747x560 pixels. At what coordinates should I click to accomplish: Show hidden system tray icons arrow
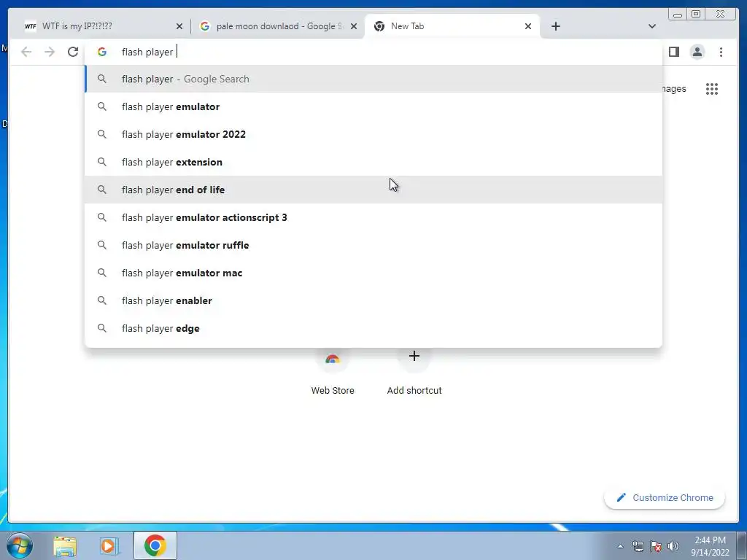[620, 546]
